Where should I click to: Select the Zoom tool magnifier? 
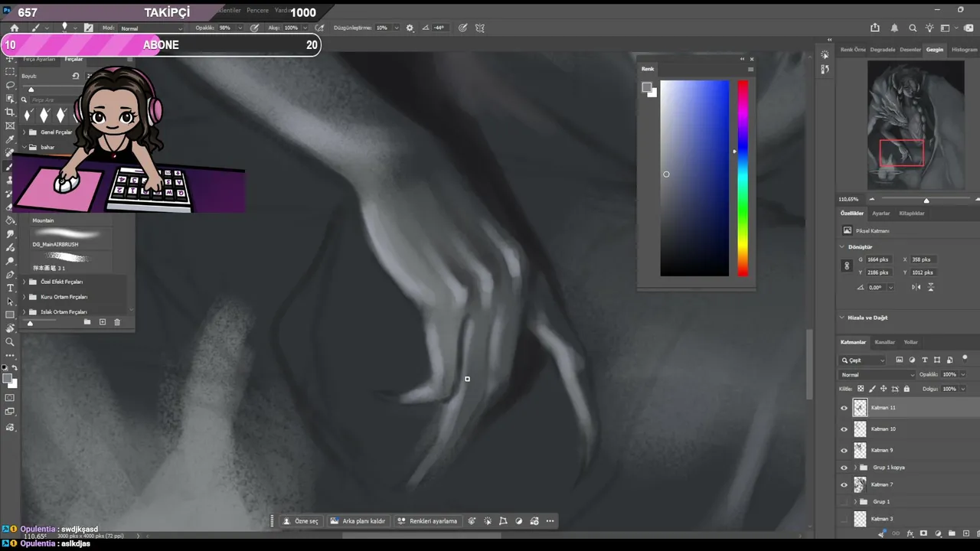click(x=10, y=342)
